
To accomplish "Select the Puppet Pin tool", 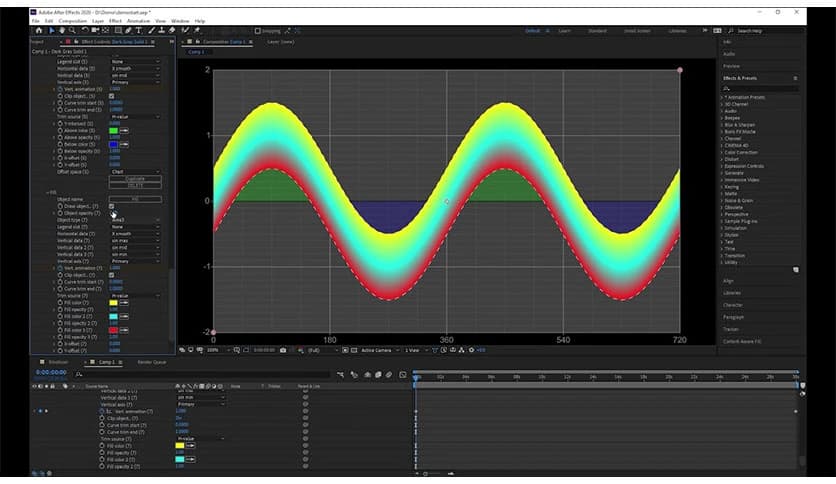I will [197, 30].
